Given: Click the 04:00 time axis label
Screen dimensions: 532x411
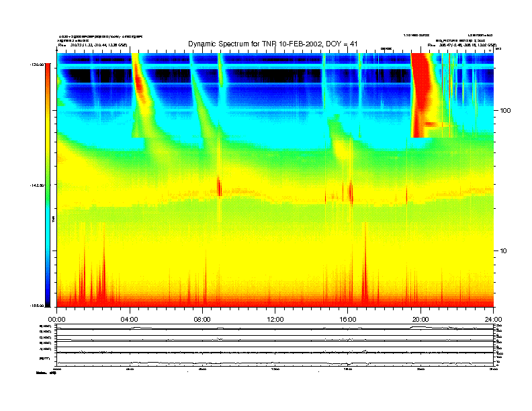Looking at the screenshot, I should [x=130, y=320].
